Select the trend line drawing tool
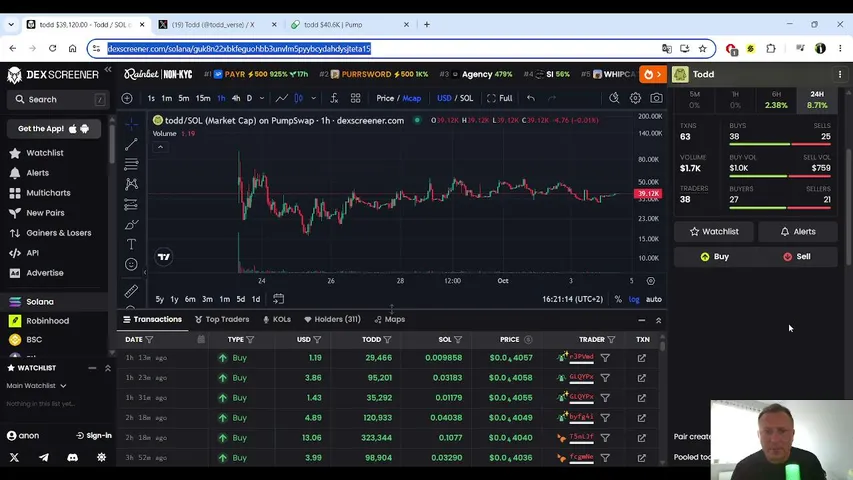The width and height of the screenshot is (853, 480). pos(131,144)
